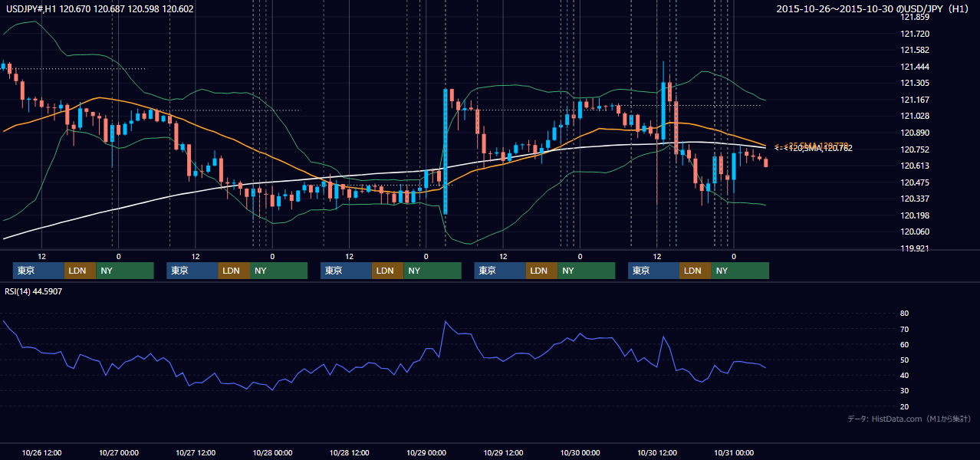Select the 東京 session box for 10/30
The height and width of the screenshot is (460, 980).
(x=653, y=271)
